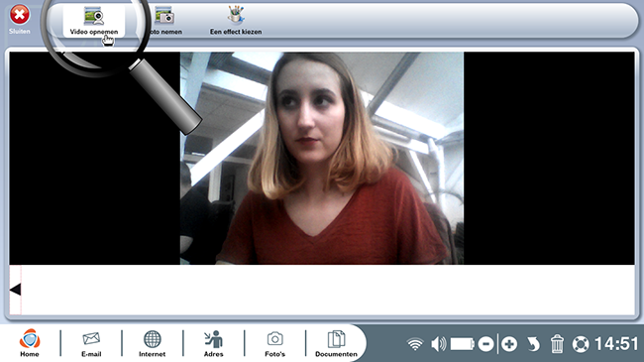Expand thumbnail strip with black left arrow
Screen dimensions: 644x362
point(15,290)
